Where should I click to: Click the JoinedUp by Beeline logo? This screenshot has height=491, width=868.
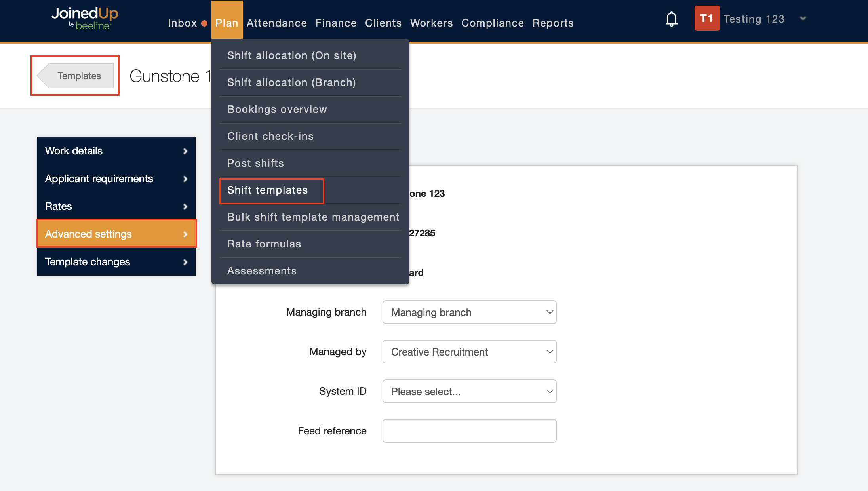point(85,19)
